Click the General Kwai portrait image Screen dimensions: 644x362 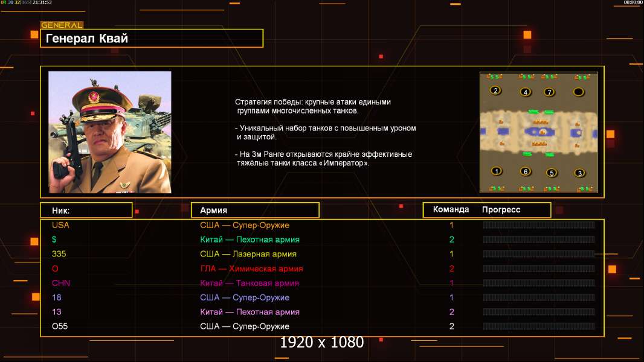(x=110, y=132)
